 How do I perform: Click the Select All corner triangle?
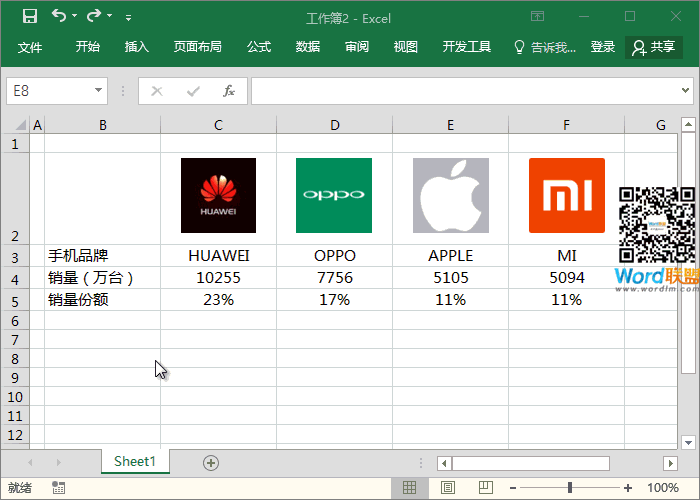[x=20, y=125]
